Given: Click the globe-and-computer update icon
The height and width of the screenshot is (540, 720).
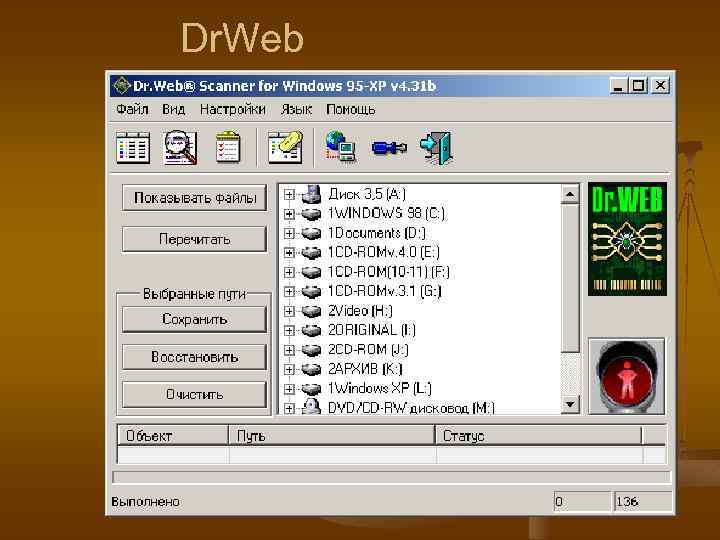Looking at the screenshot, I should click(x=341, y=146).
